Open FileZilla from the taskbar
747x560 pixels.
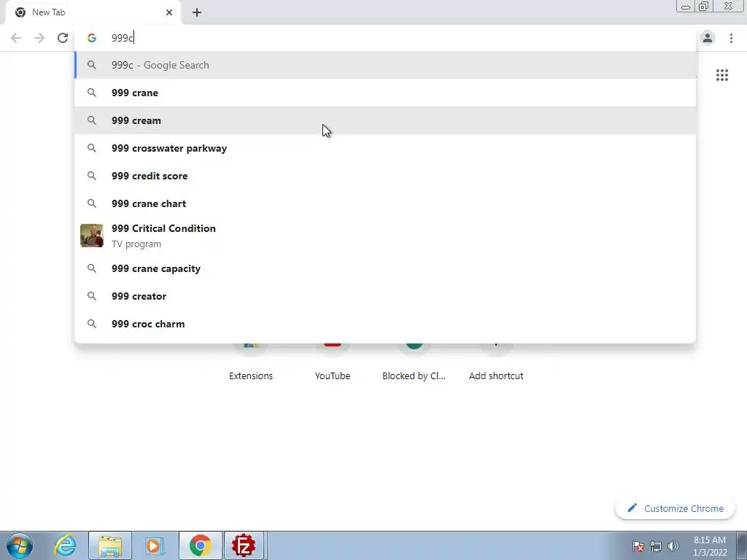pos(244,545)
